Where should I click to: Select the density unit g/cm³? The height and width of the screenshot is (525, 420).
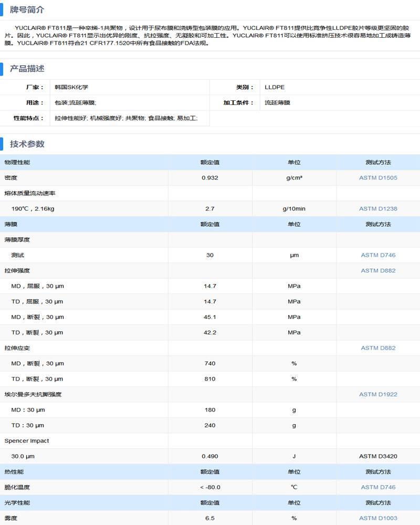294,178
